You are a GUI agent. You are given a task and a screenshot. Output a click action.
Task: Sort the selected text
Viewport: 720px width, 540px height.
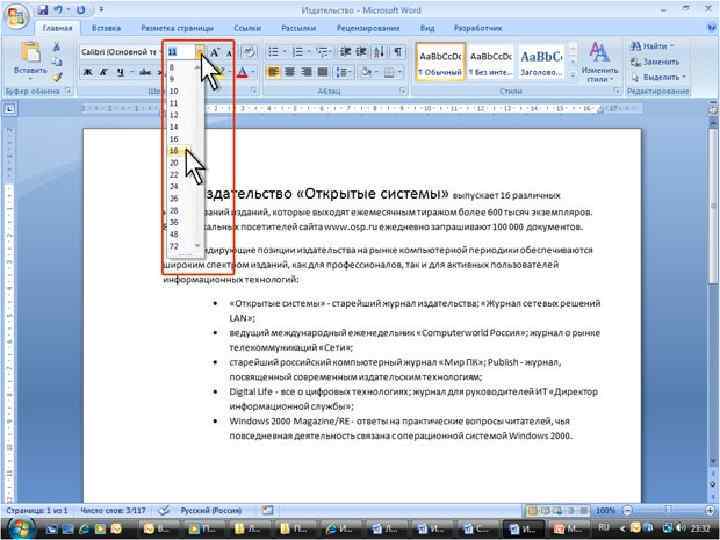pyautogui.click(x=379, y=52)
